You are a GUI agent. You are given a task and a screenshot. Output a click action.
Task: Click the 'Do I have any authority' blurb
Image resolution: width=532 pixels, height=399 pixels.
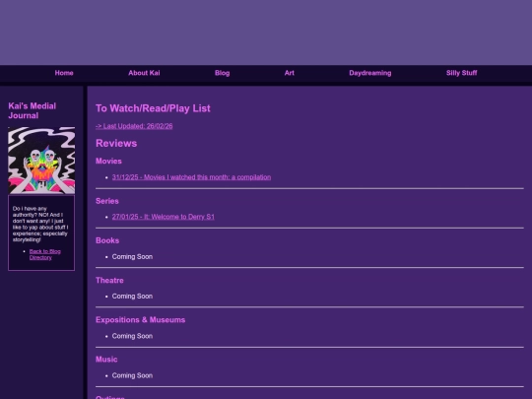(x=40, y=224)
